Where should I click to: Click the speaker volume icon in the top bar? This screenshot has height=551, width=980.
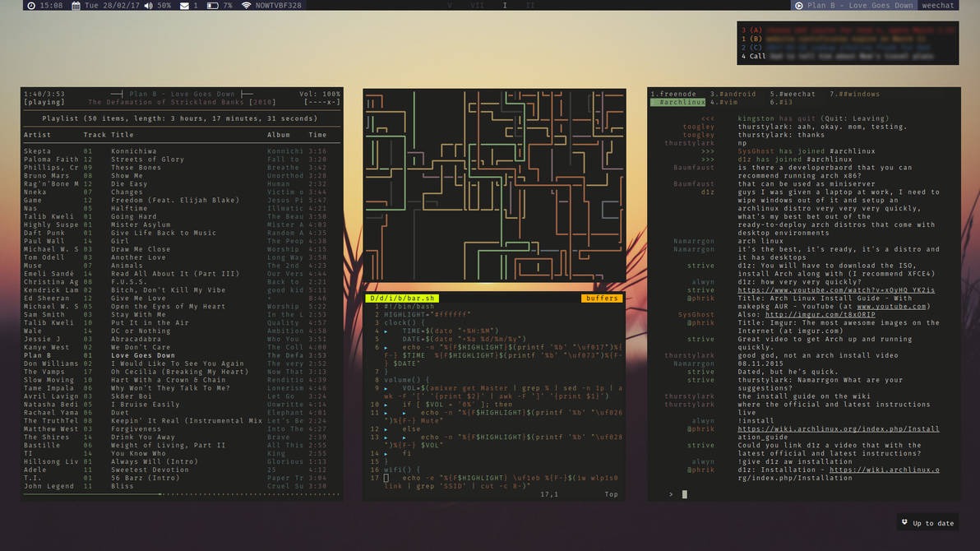148,6
